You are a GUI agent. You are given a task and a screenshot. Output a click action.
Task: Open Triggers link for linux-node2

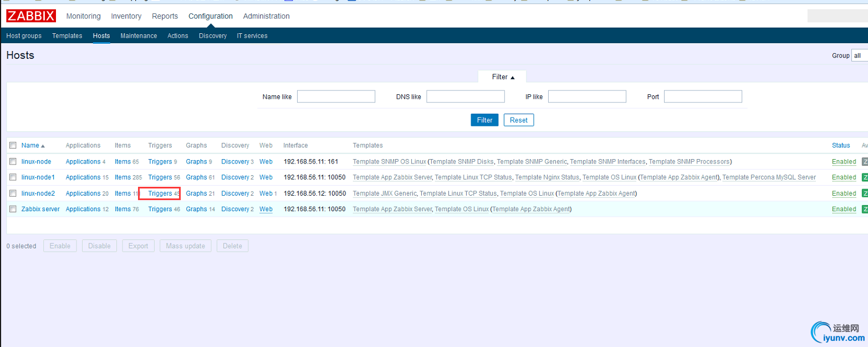point(160,193)
